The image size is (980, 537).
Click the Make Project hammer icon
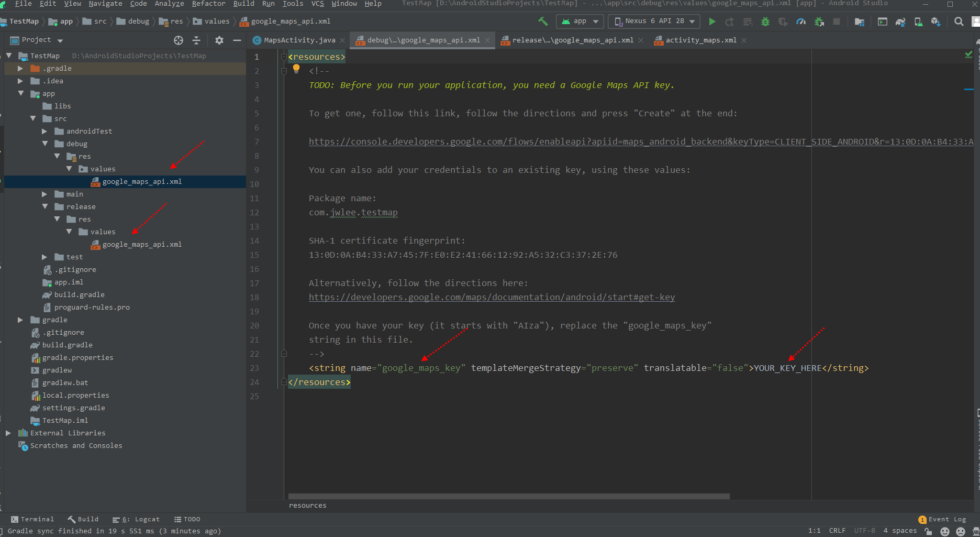pos(543,21)
